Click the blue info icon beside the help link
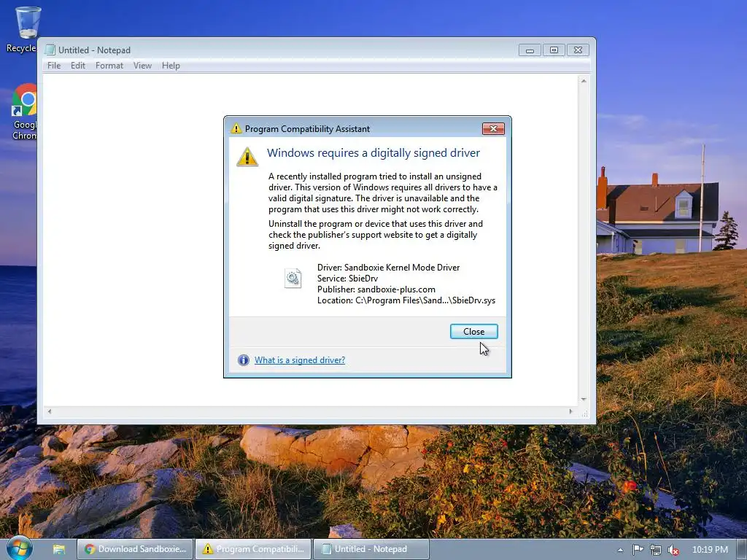Viewport: 747px width, 560px height. [244, 360]
